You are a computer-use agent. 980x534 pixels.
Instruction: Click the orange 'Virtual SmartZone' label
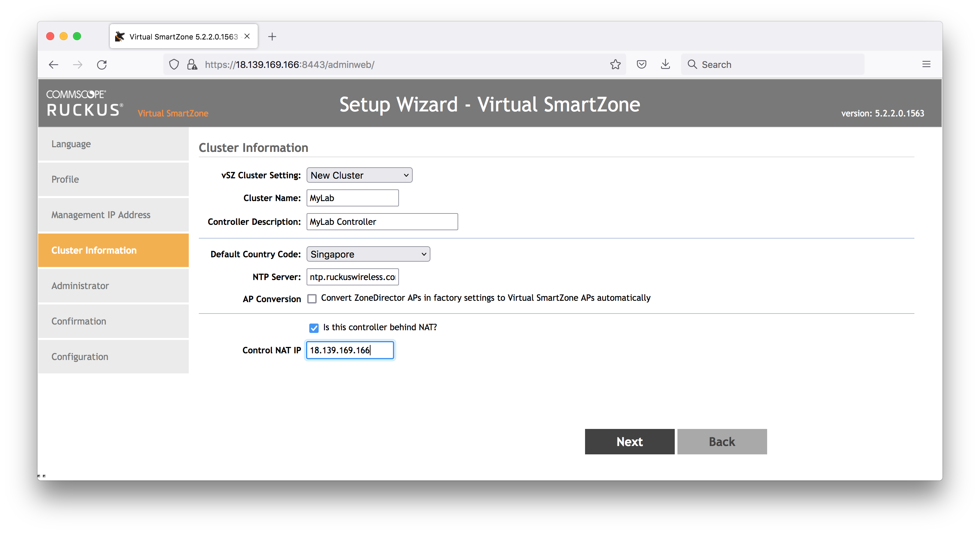coord(173,113)
